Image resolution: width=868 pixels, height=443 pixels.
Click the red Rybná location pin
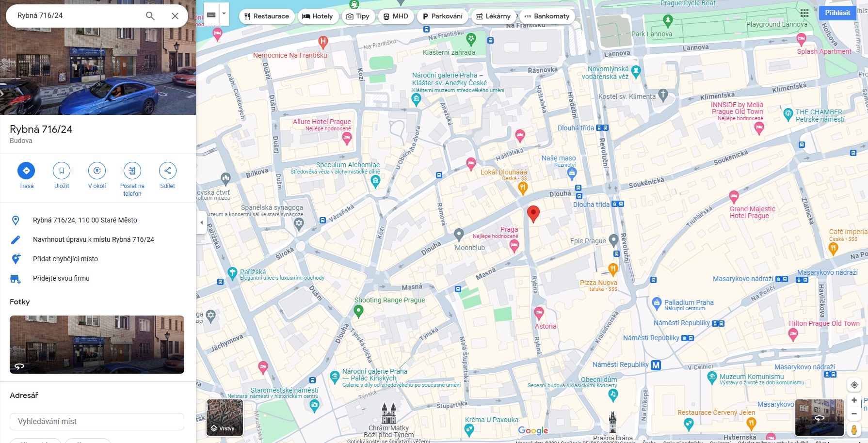coord(533,214)
